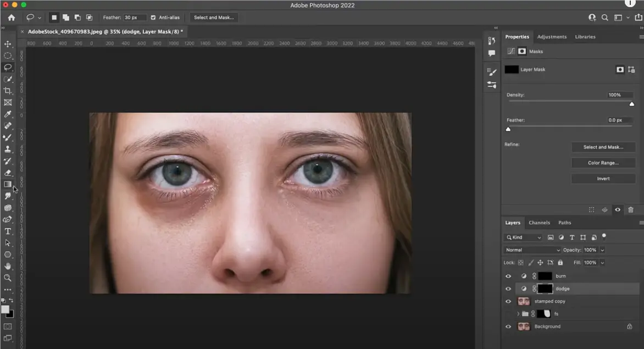Screen dimensions: 644x349
Task: Select the Pen tool
Action: (x=8, y=220)
